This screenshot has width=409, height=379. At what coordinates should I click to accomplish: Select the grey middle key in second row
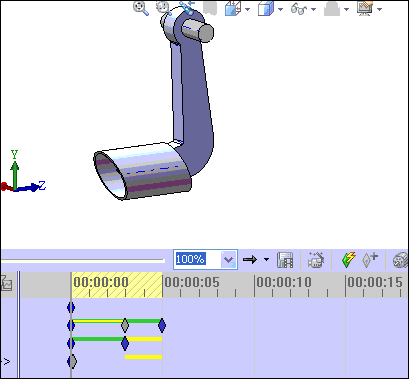(125, 325)
